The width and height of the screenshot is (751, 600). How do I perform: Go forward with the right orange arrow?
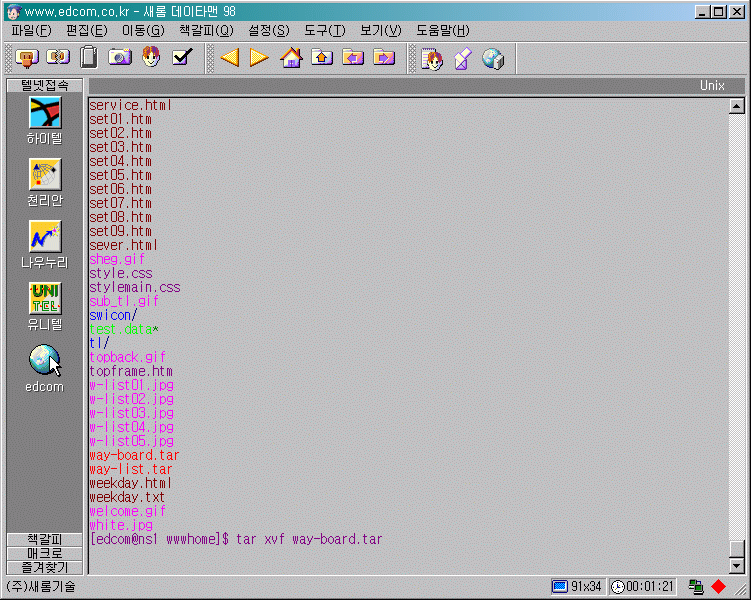tap(259, 57)
